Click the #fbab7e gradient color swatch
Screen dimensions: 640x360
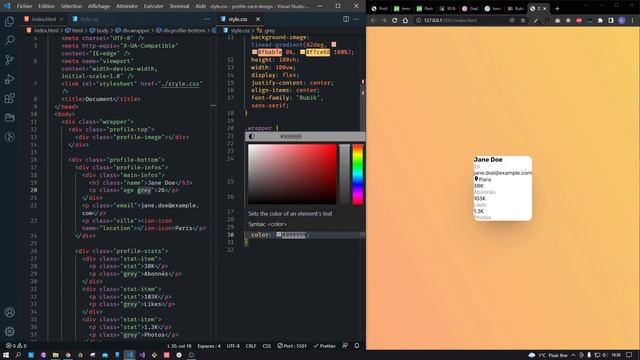pos(254,52)
